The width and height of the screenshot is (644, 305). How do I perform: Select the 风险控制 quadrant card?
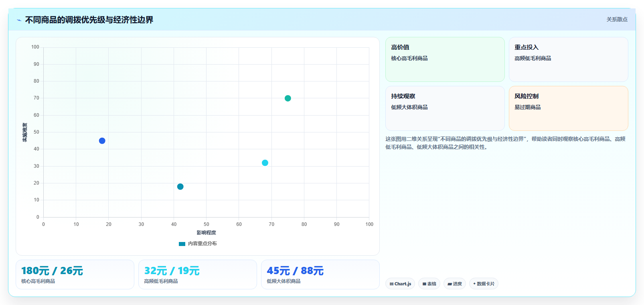569,108
